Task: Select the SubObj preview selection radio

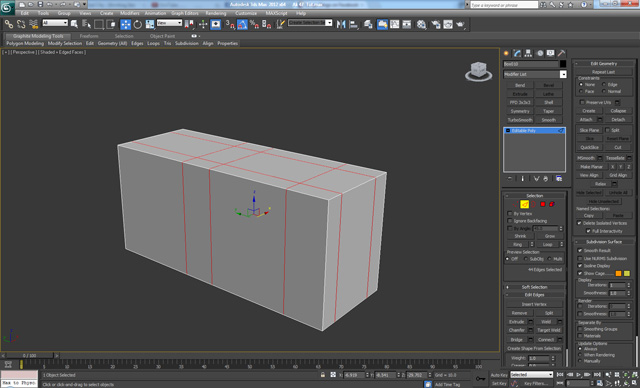Action: point(526,259)
